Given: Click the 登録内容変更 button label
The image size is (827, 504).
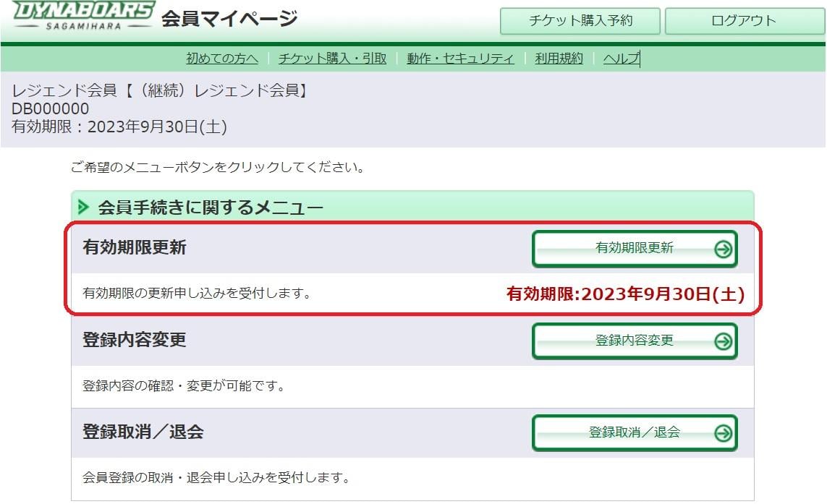Looking at the screenshot, I should point(634,340).
